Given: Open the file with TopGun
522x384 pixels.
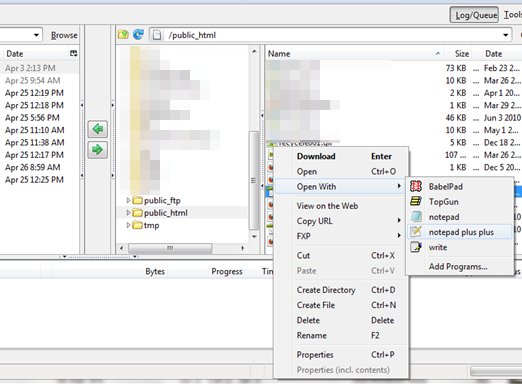Looking at the screenshot, I should click(x=459, y=202).
